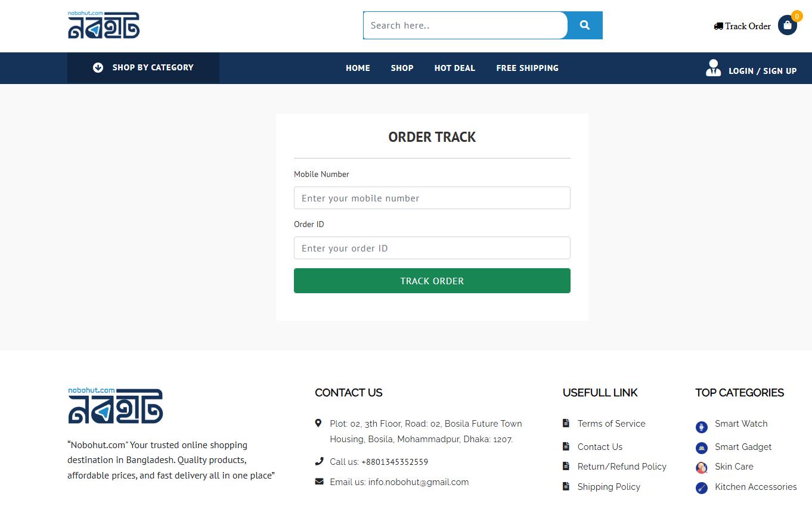This screenshot has width=812, height=528.
Task: Click into the Order ID field
Action: (x=432, y=248)
